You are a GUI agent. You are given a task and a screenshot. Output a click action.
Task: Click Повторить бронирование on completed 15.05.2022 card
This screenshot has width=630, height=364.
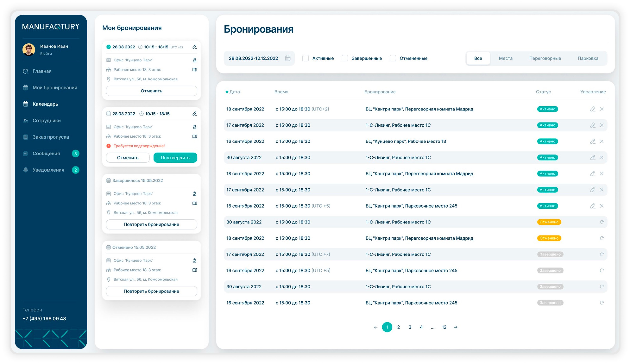pyautogui.click(x=151, y=224)
